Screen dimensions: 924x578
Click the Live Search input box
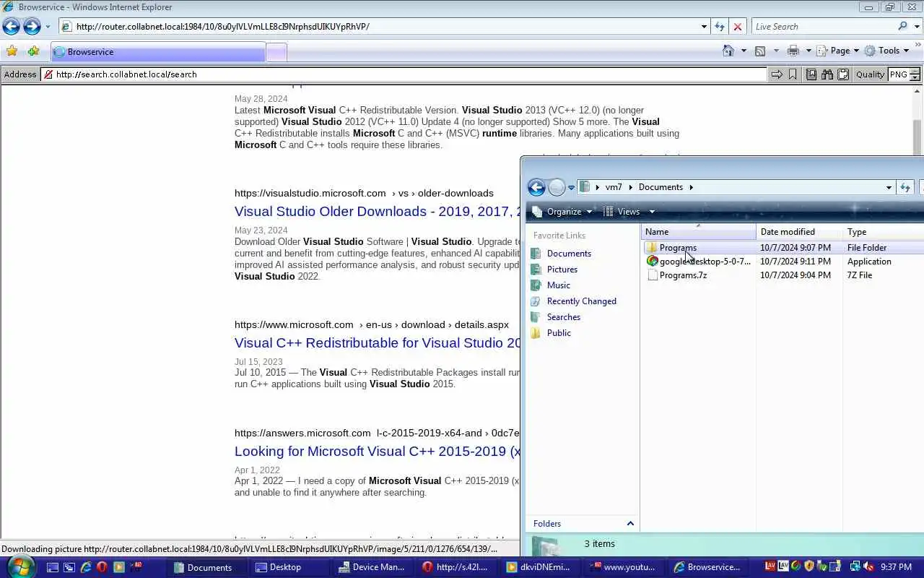click(823, 27)
